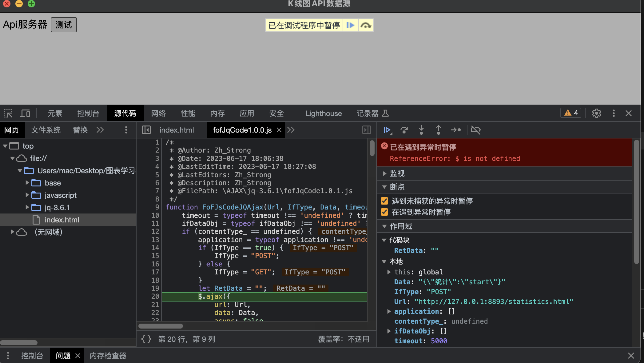Uncheck 遇到未捕获的异常时暂停 checkbox

pos(384,201)
